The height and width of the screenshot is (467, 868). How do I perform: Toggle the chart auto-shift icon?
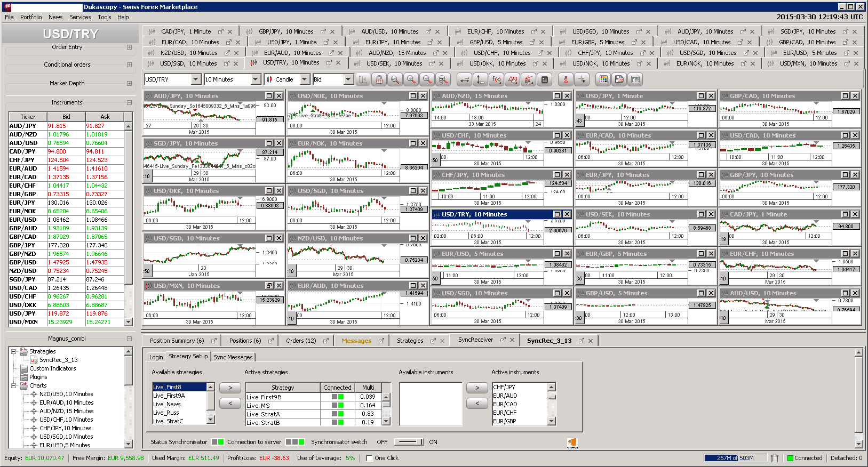(x=363, y=79)
